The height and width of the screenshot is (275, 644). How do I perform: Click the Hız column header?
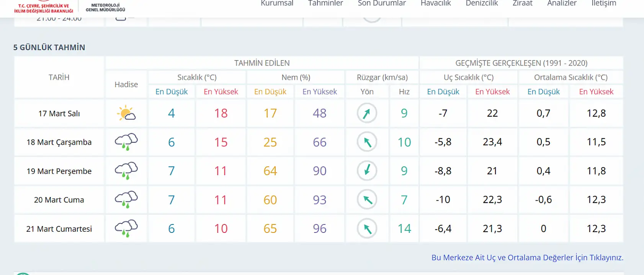click(404, 92)
